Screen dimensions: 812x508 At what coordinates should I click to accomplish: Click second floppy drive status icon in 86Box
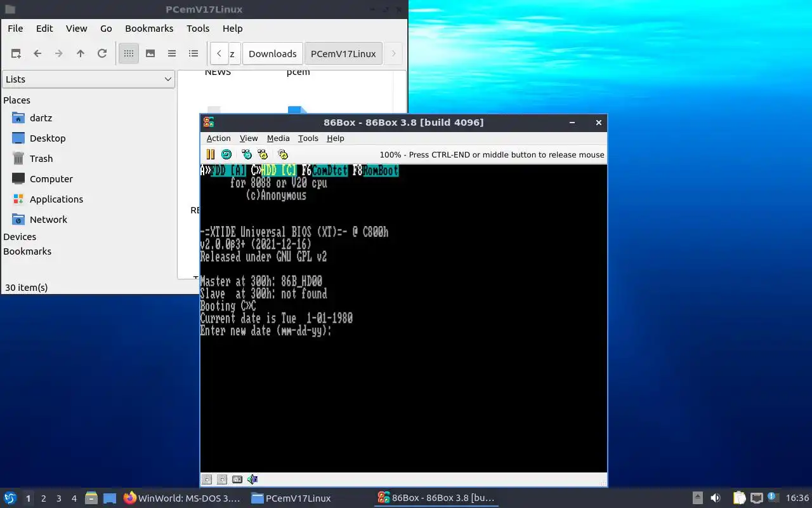[x=222, y=479]
